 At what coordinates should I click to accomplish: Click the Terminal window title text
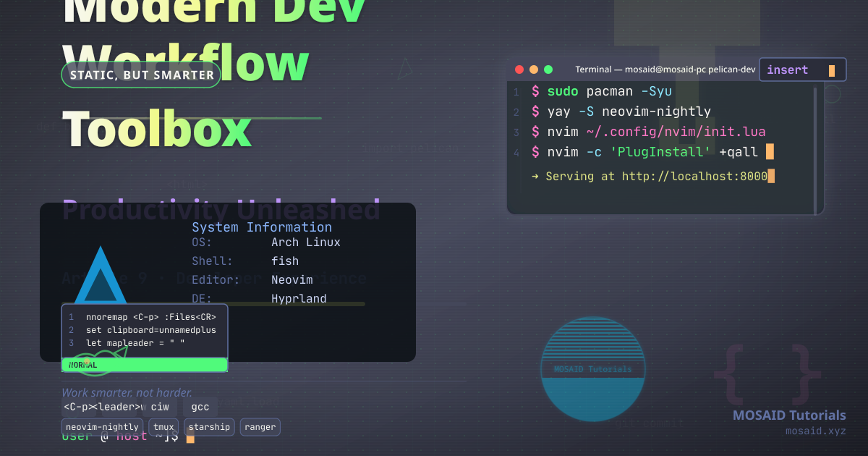665,69
